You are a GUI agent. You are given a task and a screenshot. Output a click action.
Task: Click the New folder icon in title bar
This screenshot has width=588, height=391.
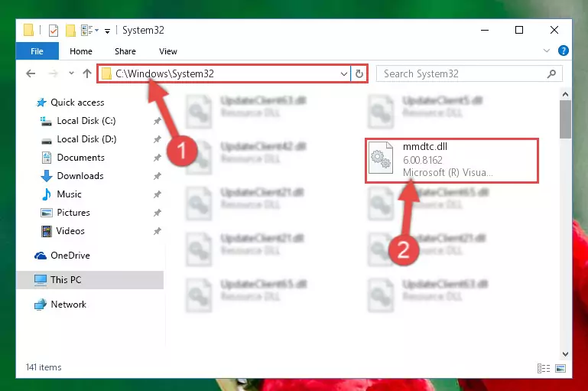[x=70, y=31]
